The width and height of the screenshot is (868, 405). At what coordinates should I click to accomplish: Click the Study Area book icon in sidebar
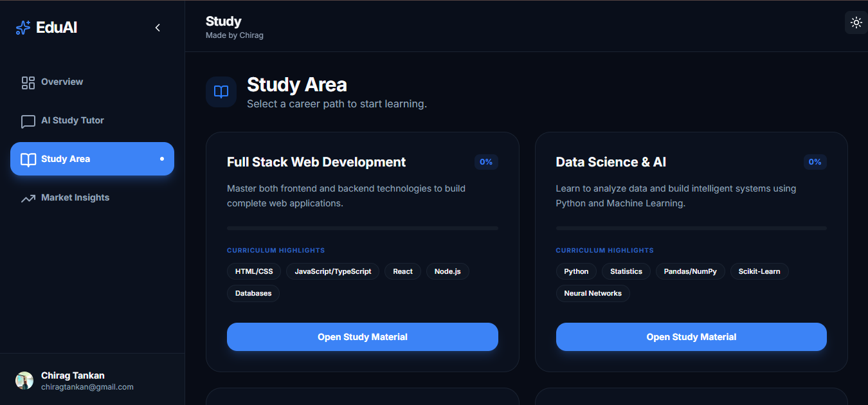pos(28,159)
